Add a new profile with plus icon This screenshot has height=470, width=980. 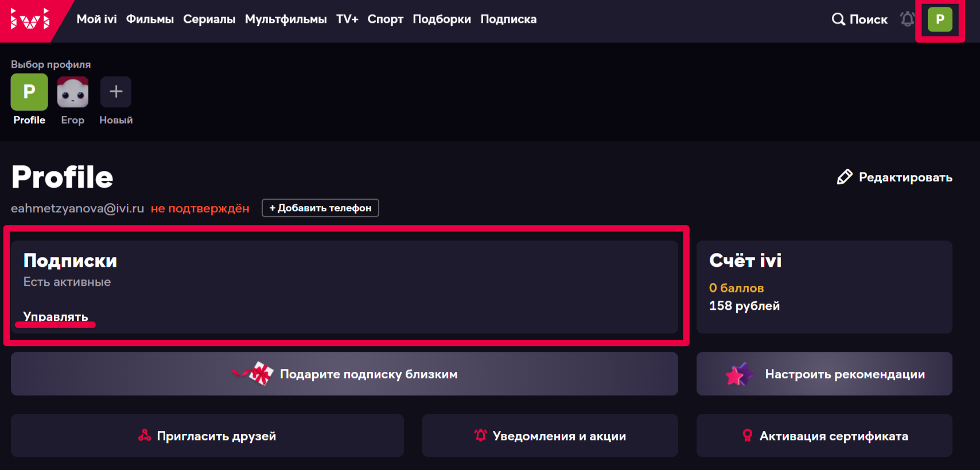point(116,92)
